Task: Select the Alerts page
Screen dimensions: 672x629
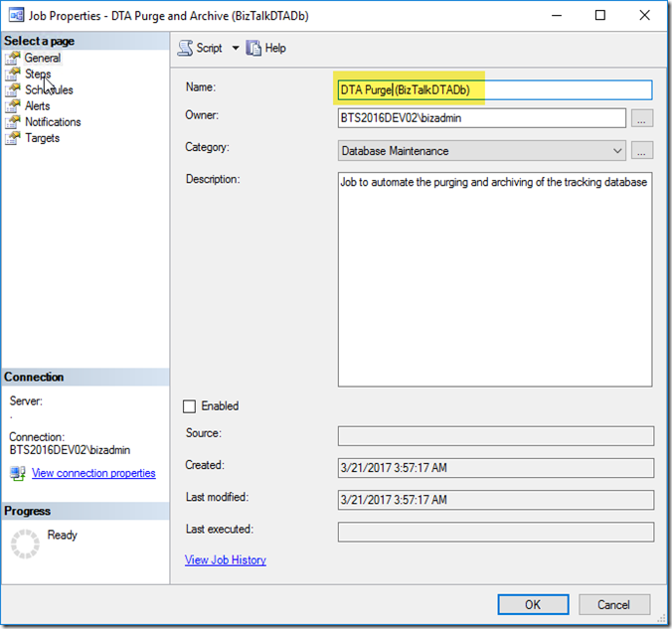Action: [x=38, y=106]
